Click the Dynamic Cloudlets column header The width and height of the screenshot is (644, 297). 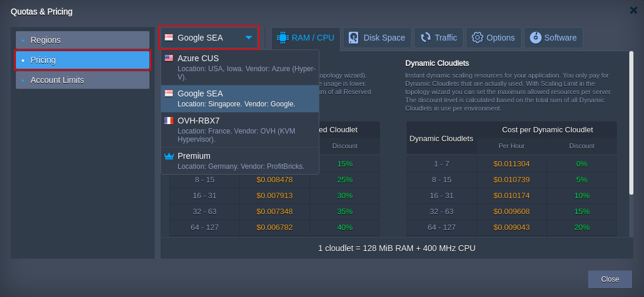coord(442,138)
